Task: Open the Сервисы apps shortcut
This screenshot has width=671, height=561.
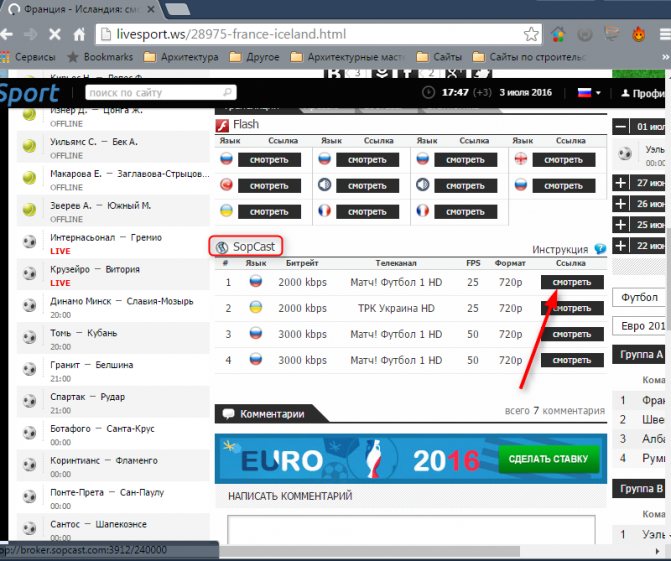Action: [28, 57]
